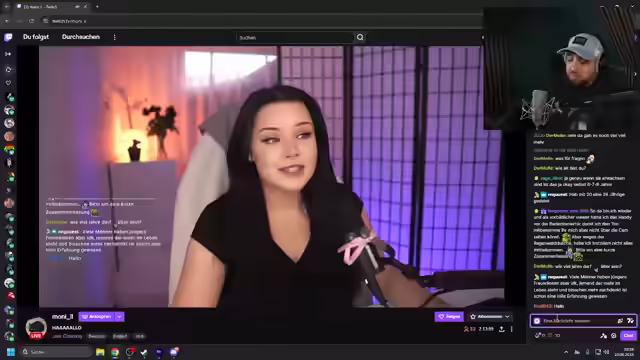Image resolution: width=640 pixels, height=360 pixels.
Task: Open Steam from the taskbar
Action: (144, 352)
